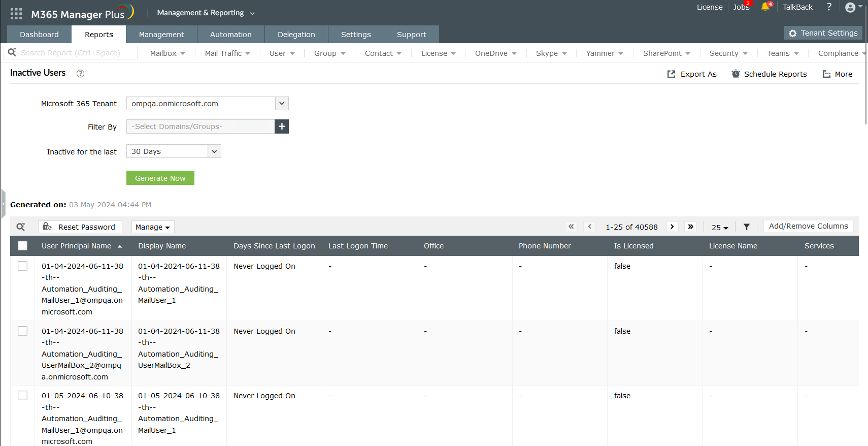Expand the Contact report category
Viewport: 868px width, 446px height.
coord(383,53)
